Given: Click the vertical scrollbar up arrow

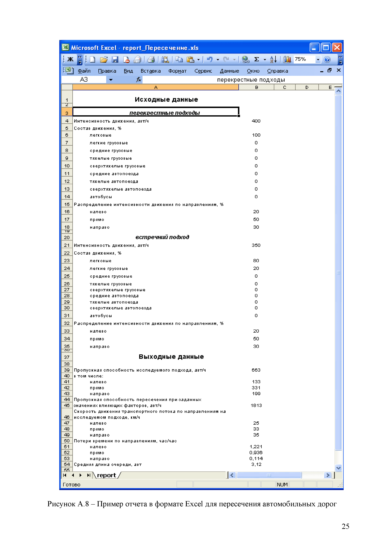Looking at the screenshot, I should [338, 91].
